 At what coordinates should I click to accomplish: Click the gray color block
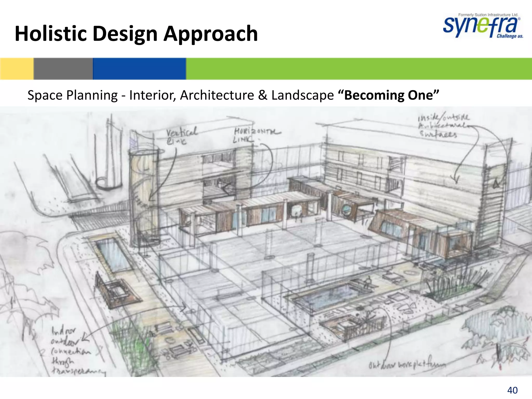coord(63,69)
